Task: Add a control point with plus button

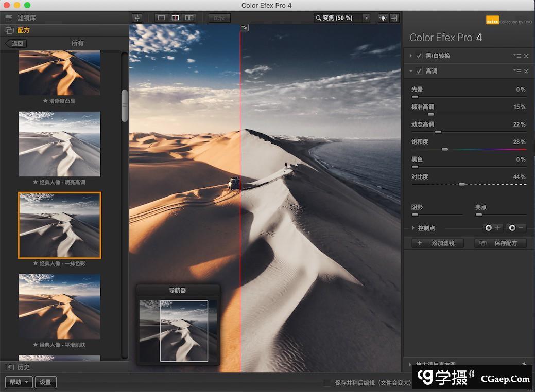Action: [x=493, y=228]
